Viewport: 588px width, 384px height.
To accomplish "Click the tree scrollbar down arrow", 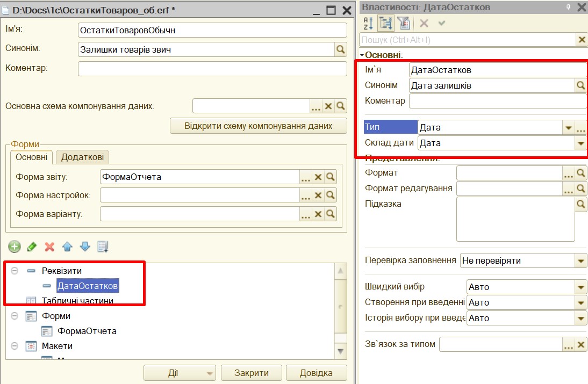I will point(341,351).
